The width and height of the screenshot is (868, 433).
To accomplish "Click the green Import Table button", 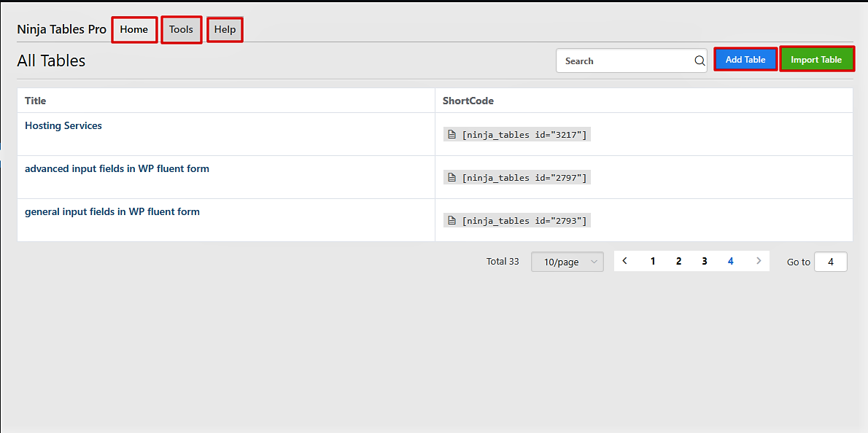I will [x=816, y=60].
